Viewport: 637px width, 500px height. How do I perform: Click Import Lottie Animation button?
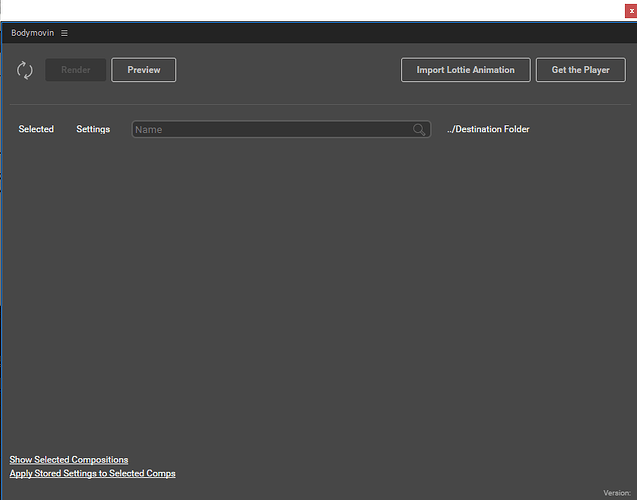466,70
